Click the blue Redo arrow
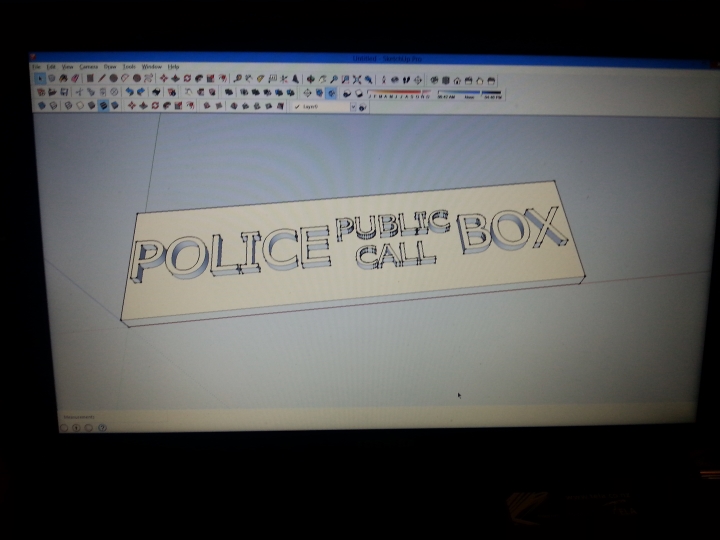This screenshot has height=540, width=720. coord(141,92)
